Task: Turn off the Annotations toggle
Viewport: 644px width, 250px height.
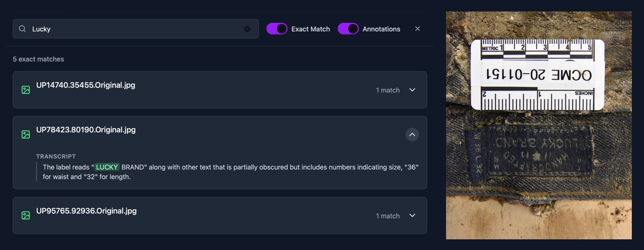Action: point(348,29)
